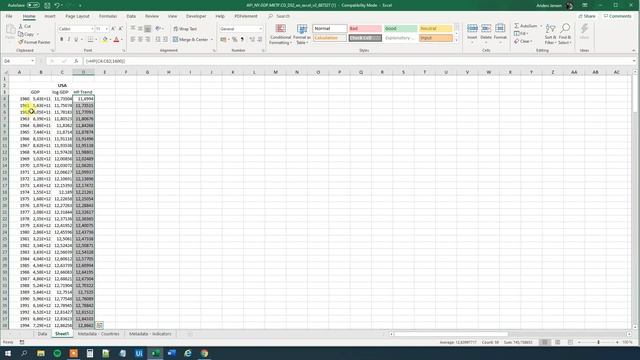Open Metadata - Countries sheet

coord(98,334)
